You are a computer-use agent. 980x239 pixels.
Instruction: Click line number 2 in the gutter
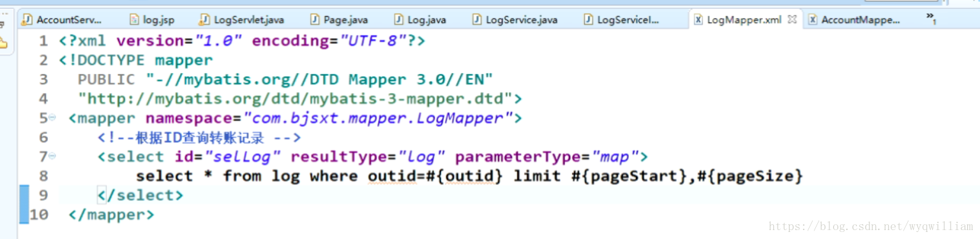[43, 61]
